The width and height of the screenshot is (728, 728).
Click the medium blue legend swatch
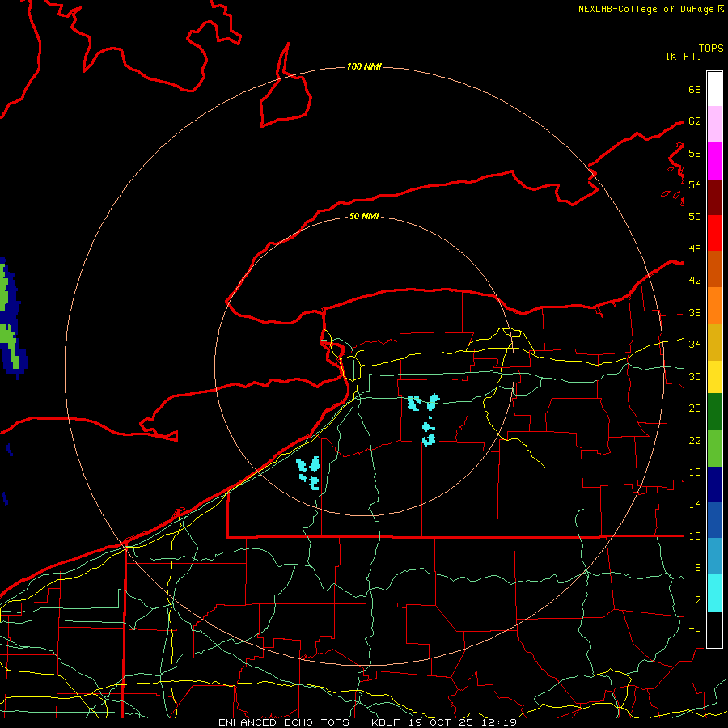click(714, 520)
